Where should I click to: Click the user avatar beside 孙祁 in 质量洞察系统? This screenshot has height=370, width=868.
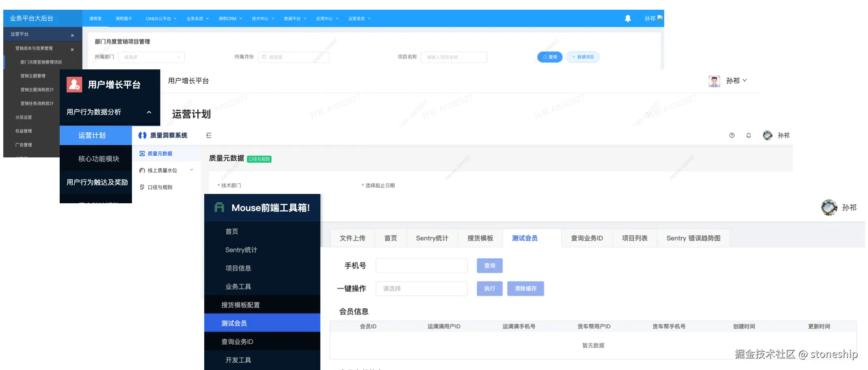[767, 136]
